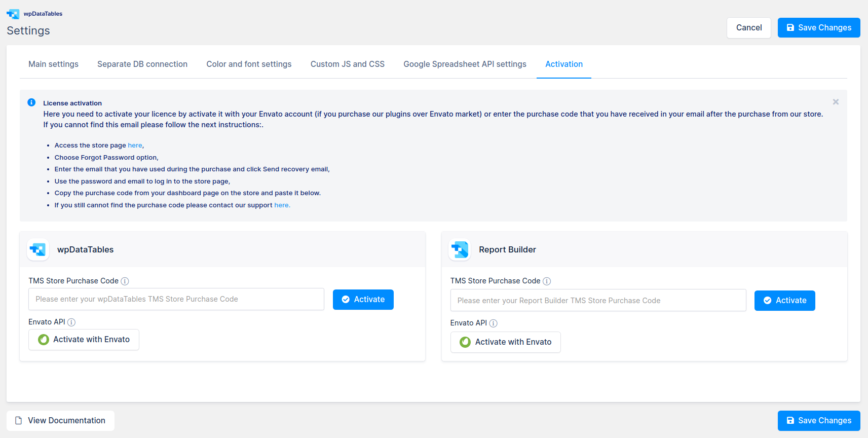Screen dimensions: 868x438
Task: Open Color and font settings tab
Action: (249, 64)
